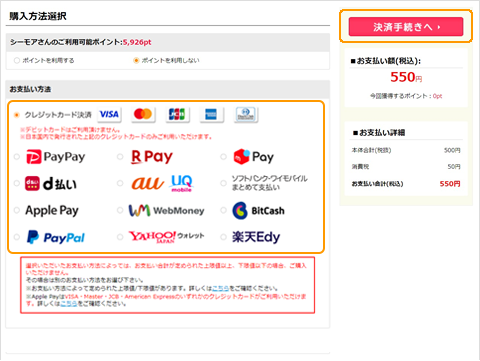480x361 pixels.
Task: Choose the WebMoney radio button
Action: coord(120,210)
